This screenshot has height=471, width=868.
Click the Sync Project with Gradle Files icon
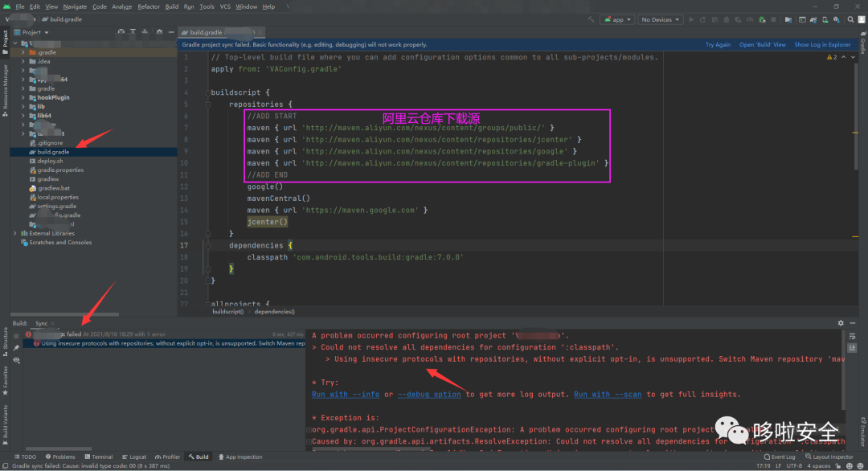point(813,19)
